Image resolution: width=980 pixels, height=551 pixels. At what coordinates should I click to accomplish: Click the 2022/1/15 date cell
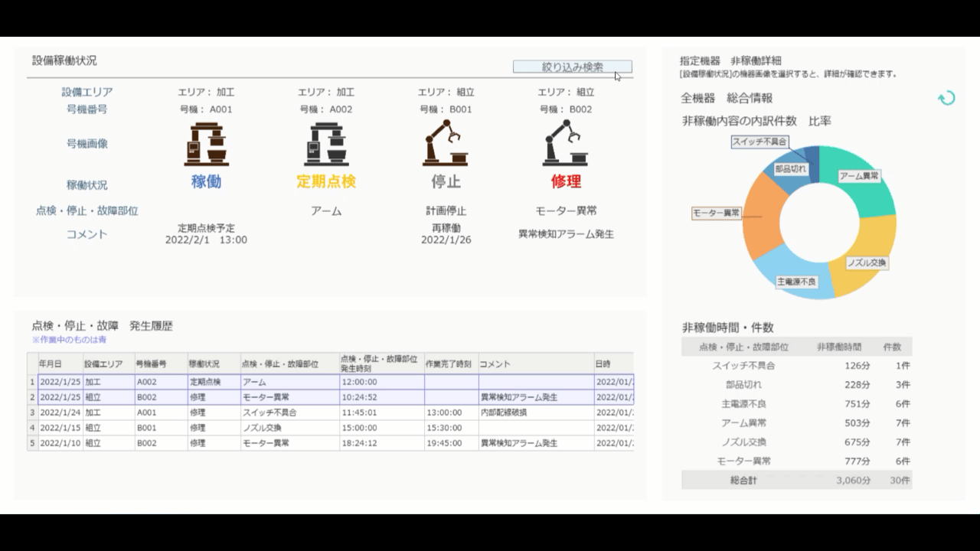[60, 428]
